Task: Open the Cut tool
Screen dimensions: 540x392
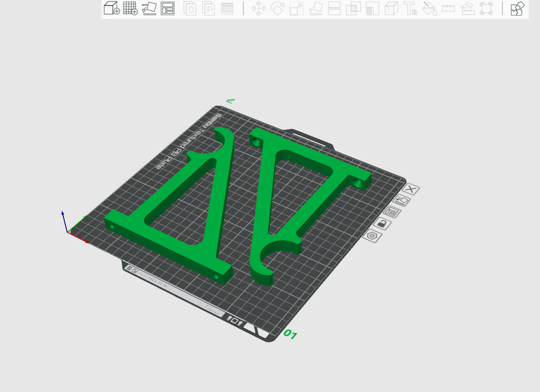Action: click(x=334, y=8)
